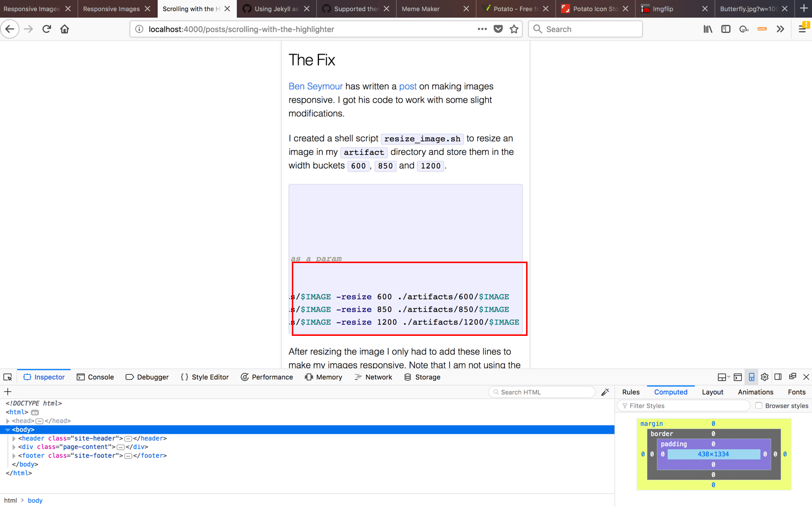812x507 pixels.
Task: Switch to the Inspector panel tab
Action: click(44, 377)
